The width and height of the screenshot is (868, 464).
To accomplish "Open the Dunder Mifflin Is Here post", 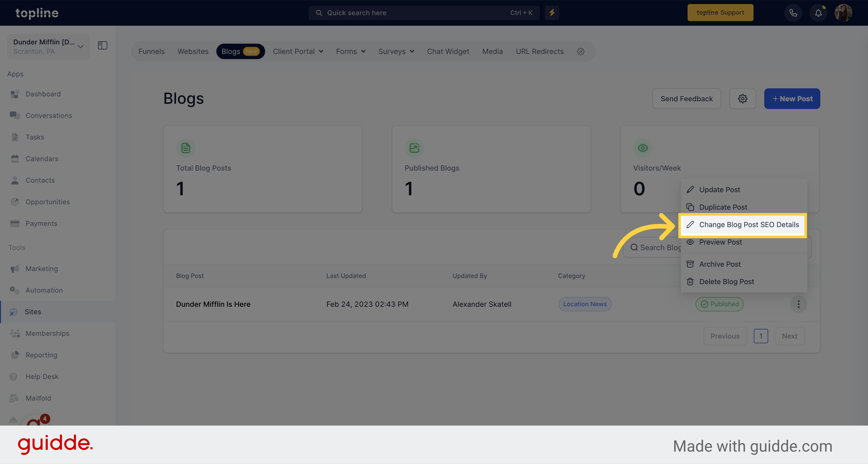I will [x=213, y=304].
